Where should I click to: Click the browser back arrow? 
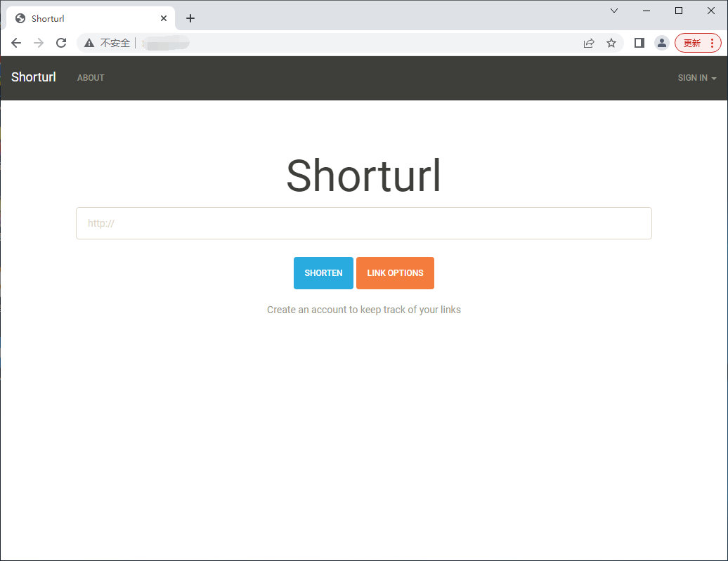pyautogui.click(x=16, y=43)
